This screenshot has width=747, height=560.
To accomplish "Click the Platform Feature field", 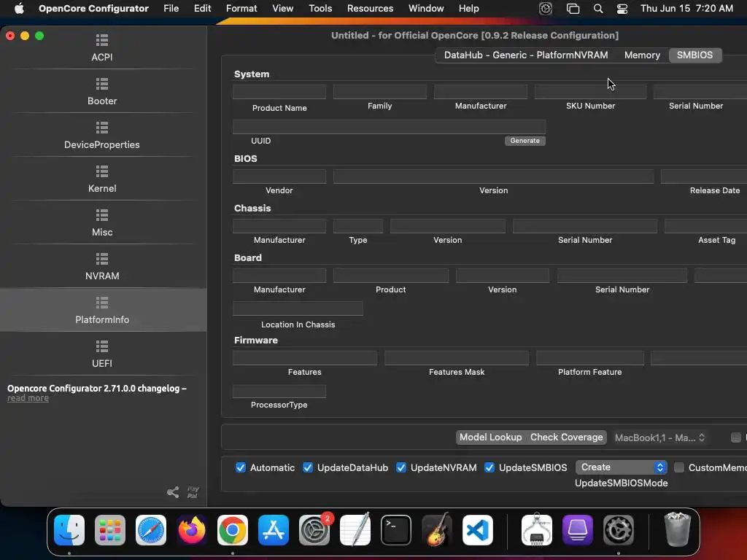I will click(x=589, y=358).
